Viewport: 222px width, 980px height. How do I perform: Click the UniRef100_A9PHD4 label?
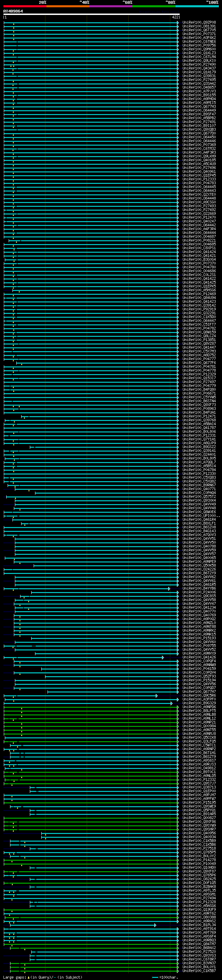[x=199, y=99]
